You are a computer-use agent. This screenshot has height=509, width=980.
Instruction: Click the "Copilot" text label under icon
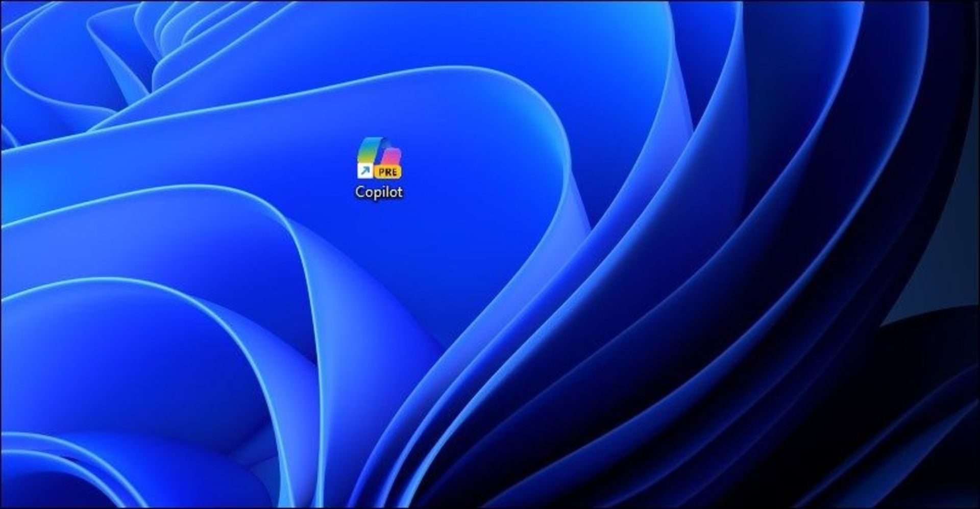(x=379, y=192)
